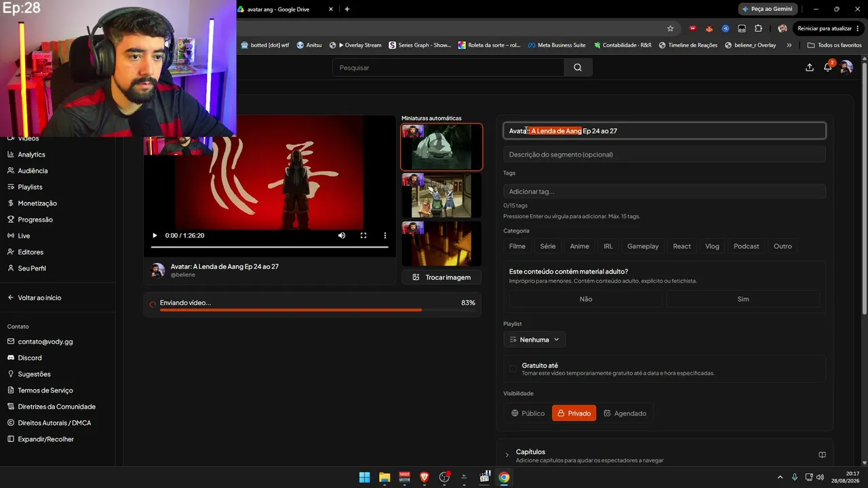The height and width of the screenshot is (488, 868).
Task: Open profile avatar menu in header
Action: pos(846,67)
